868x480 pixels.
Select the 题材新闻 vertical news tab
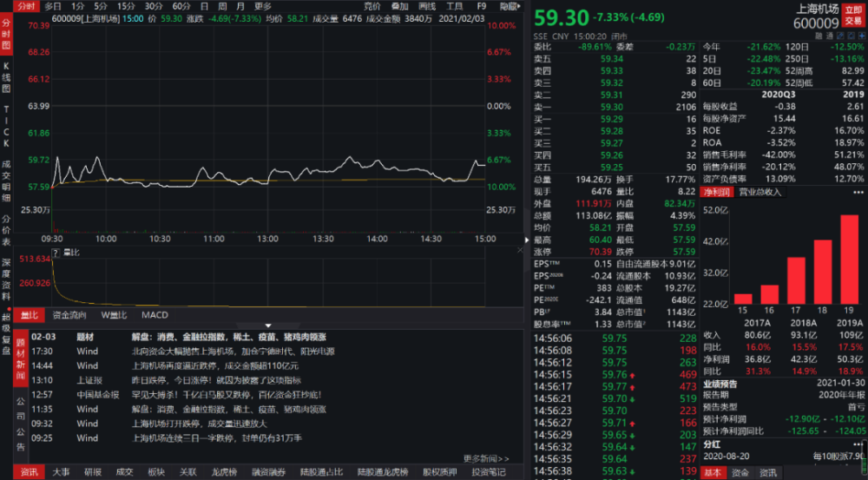point(21,358)
